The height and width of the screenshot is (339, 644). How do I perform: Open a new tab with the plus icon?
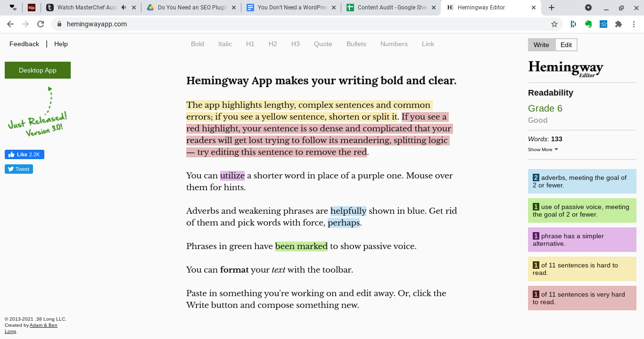(x=552, y=8)
